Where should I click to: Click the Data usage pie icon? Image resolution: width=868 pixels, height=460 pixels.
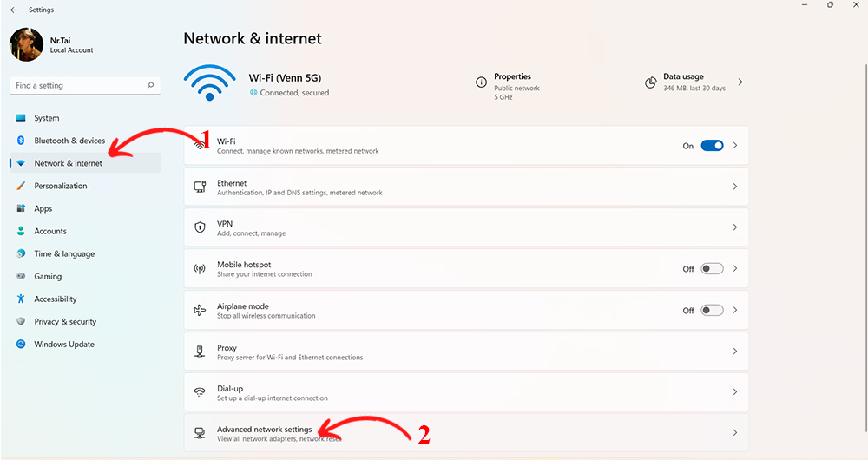pos(651,82)
